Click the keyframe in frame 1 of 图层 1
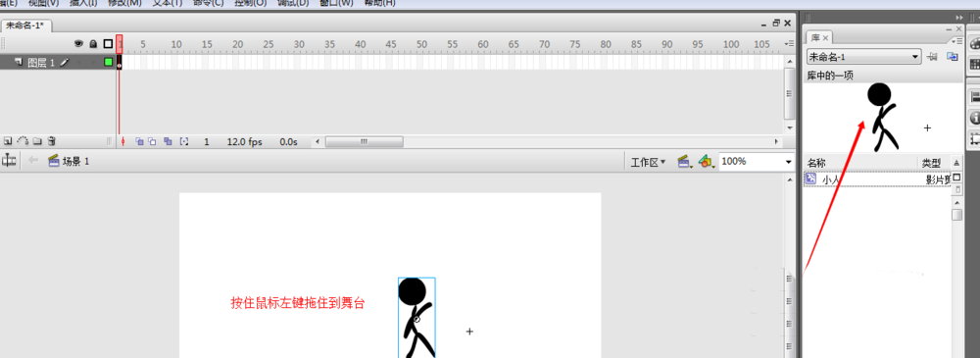This screenshot has height=358, width=980. pyautogui.click(x=119, y=62)
